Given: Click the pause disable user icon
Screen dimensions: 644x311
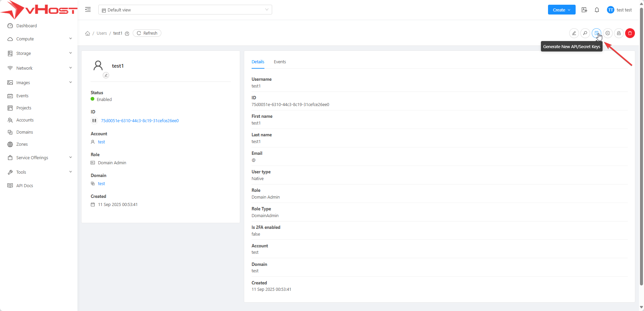Looking at the screenshot, I should [x=608, y=33].
